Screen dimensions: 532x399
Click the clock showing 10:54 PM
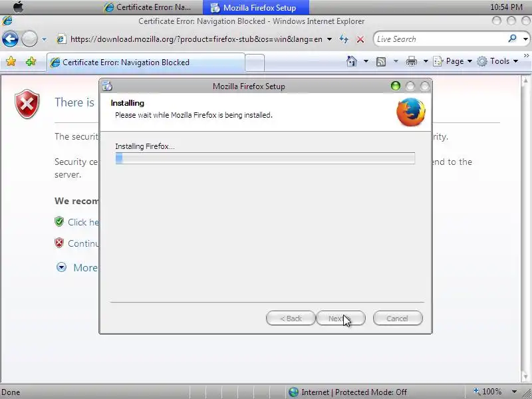(x=507, y=7)
